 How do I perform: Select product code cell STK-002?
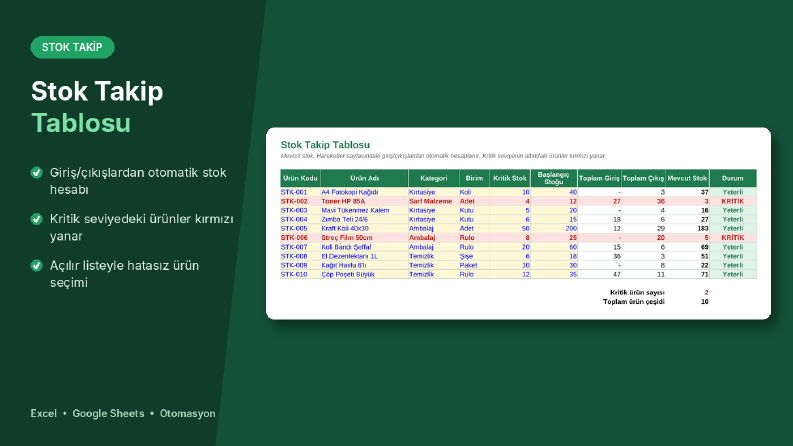pos(300,201)
